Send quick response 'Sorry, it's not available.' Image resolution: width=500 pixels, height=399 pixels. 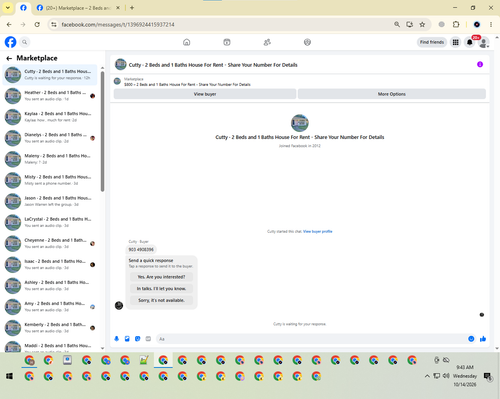(x=161, y=300)
